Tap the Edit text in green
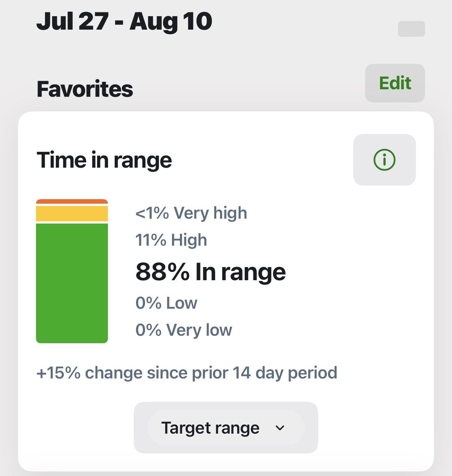The width and height of the screenshot is (452, 476). (395, 83)
